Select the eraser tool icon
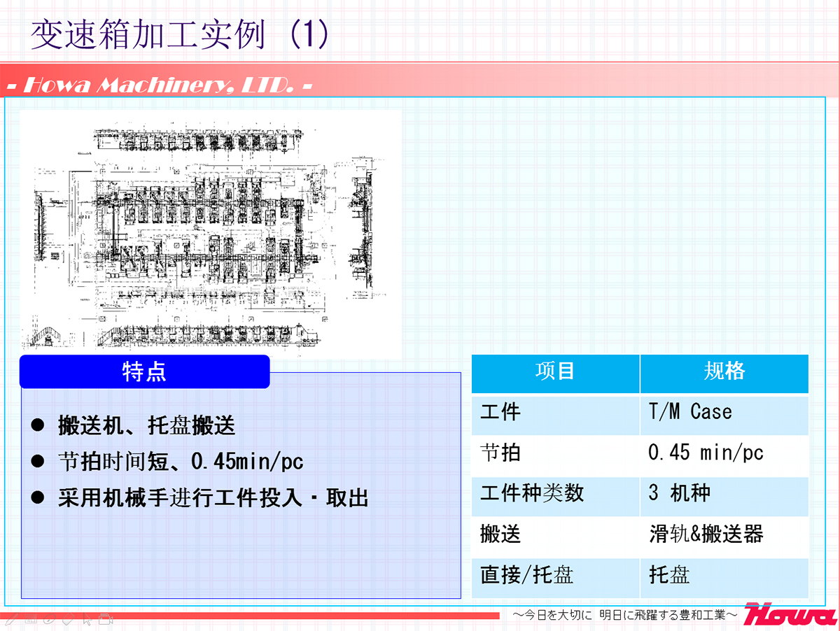Viewport: 840px width, 631px height. (x=68, y=618)
